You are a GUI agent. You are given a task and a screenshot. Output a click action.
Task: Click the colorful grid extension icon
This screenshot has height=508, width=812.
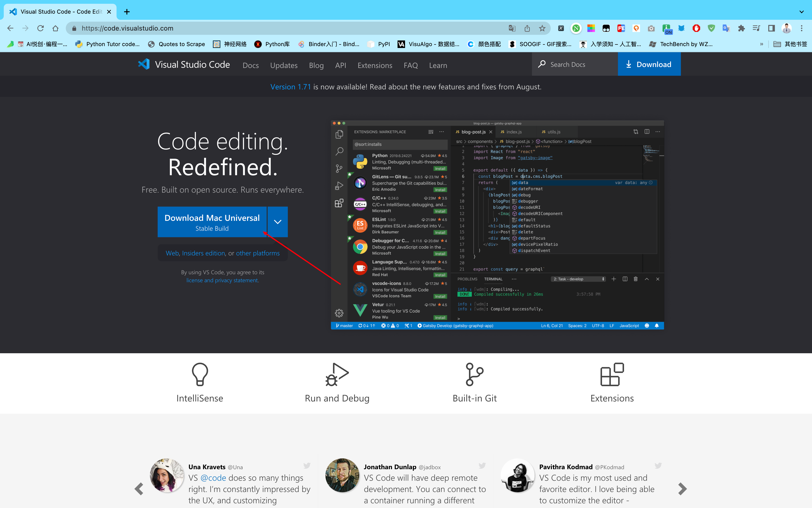(x=591, y=28)
